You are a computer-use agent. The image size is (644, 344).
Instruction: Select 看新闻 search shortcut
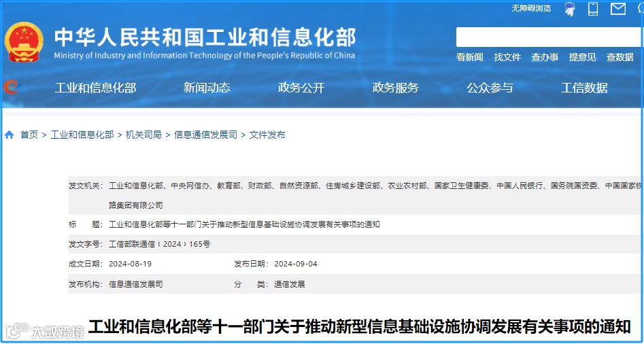[x=469, y=58]
